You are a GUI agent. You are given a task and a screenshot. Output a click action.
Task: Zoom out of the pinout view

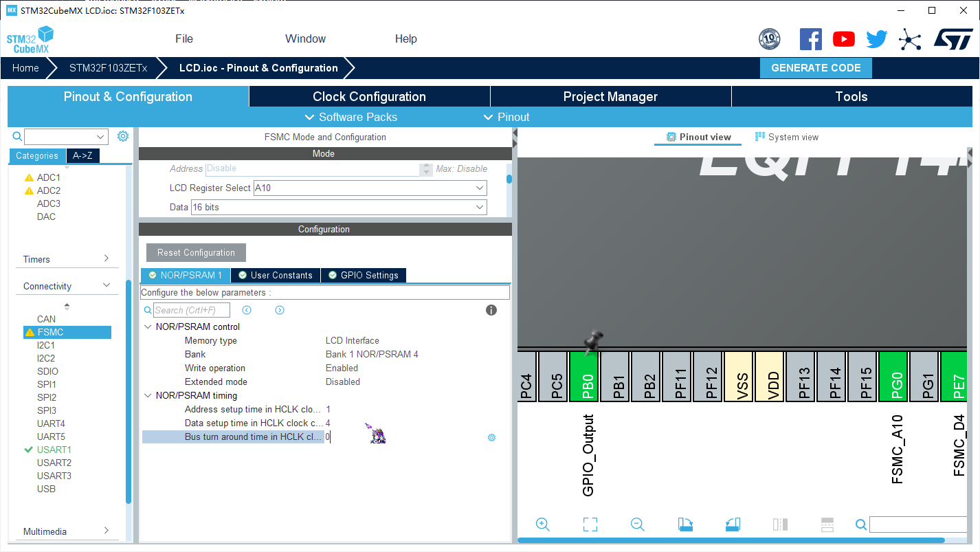(638, 525)
